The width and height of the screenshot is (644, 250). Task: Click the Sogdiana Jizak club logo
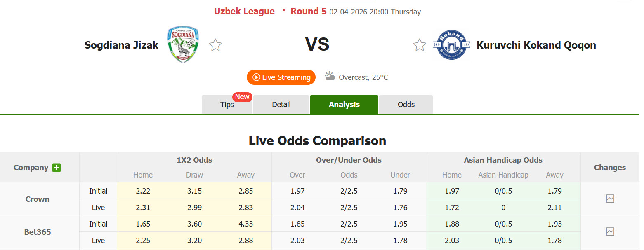point(184,44)
